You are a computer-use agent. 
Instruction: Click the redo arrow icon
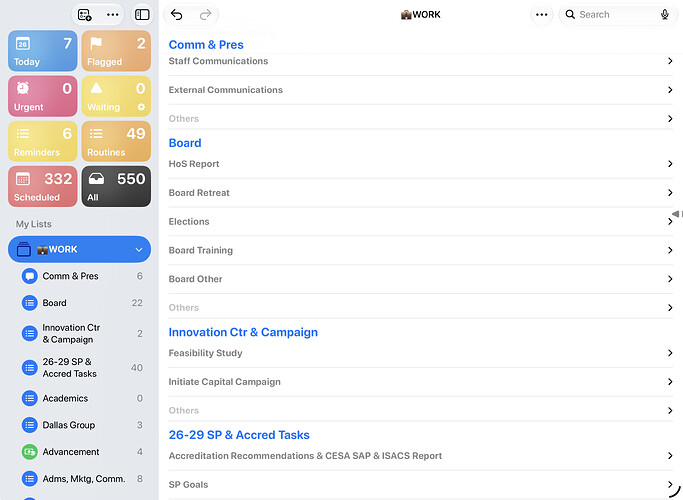[x=205, y=15]
